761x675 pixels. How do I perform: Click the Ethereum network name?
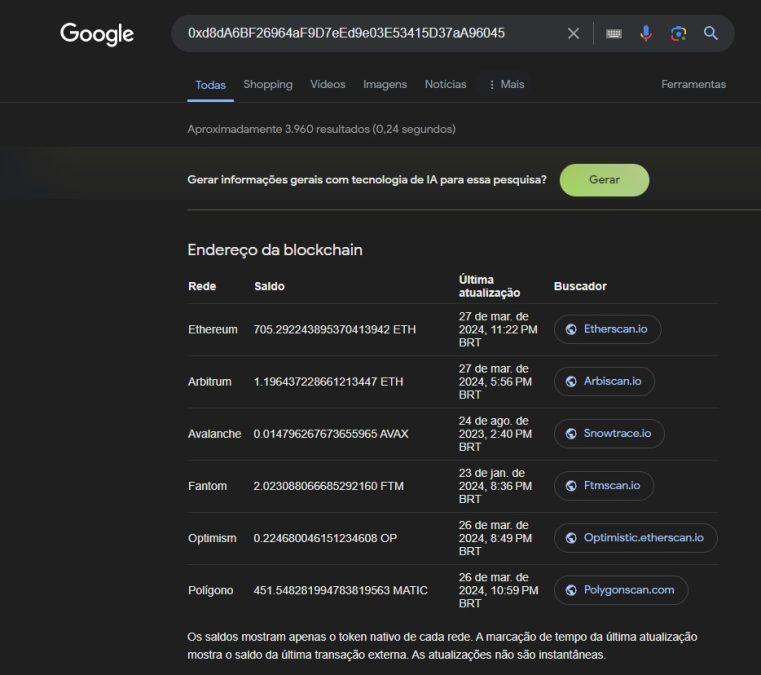pyautogui.click(x=213, y=329)
